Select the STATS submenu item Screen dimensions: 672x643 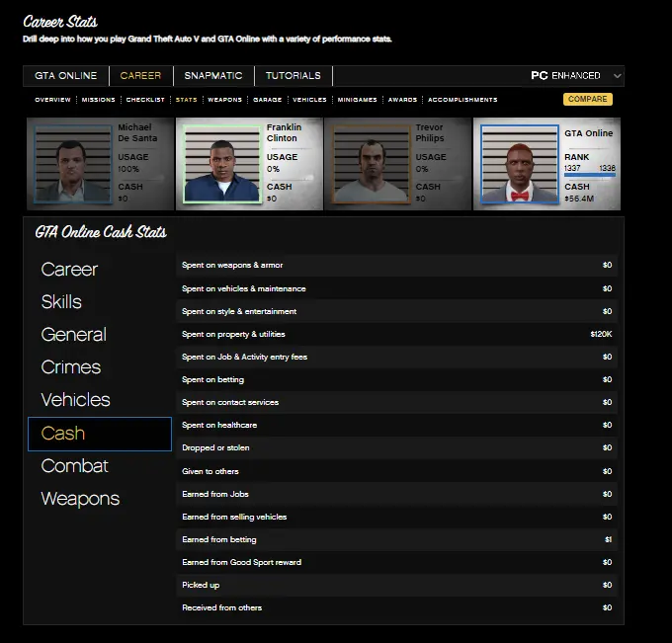coord(187,100)
